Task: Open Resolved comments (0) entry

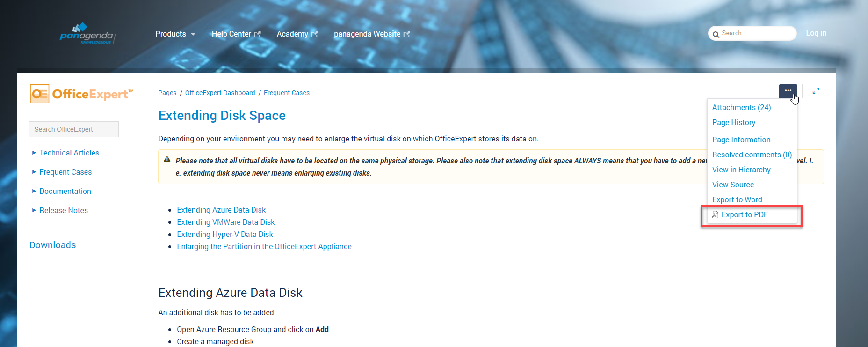Action: 752,155
